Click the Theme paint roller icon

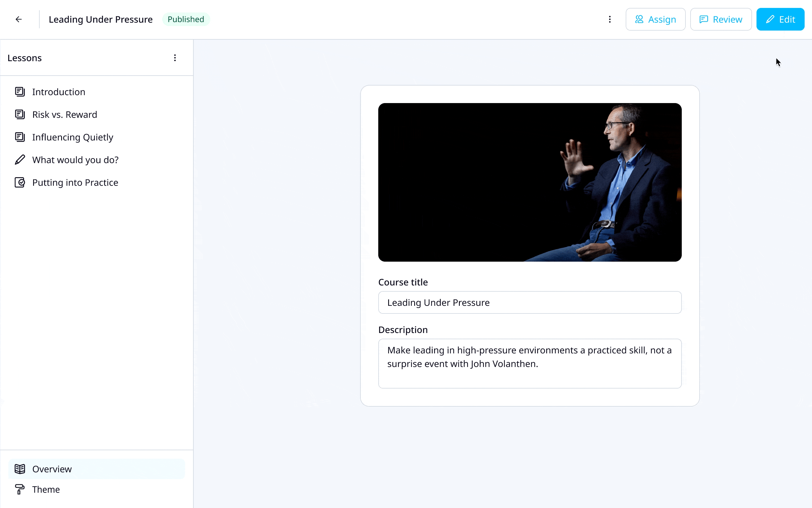pyautogui.click(x=20, y=489)
